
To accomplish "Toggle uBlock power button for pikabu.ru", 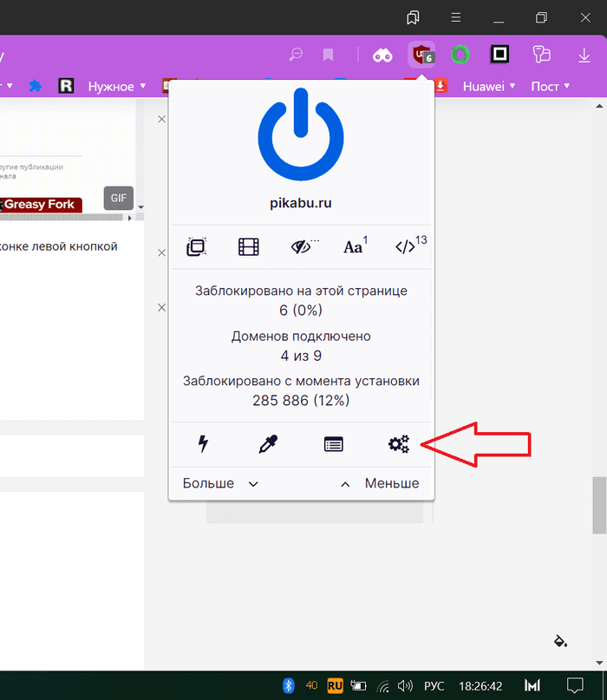I will [x=301, y=134].
